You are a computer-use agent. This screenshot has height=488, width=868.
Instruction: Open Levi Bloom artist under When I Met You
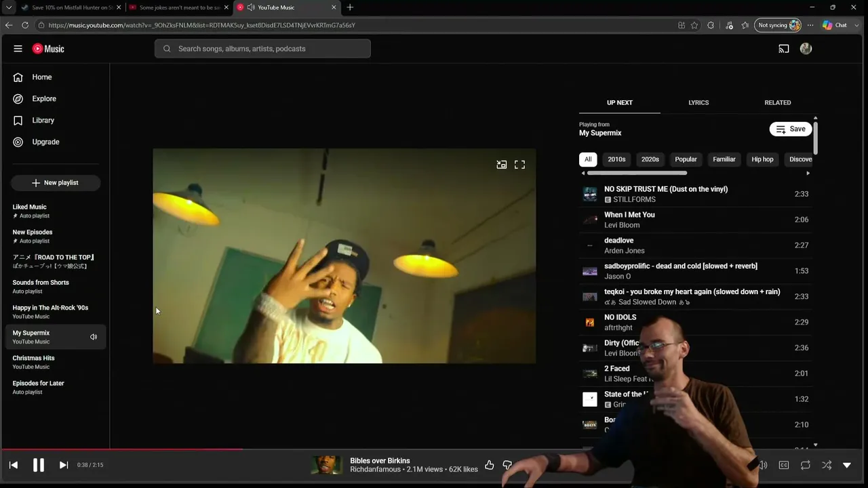622,225
